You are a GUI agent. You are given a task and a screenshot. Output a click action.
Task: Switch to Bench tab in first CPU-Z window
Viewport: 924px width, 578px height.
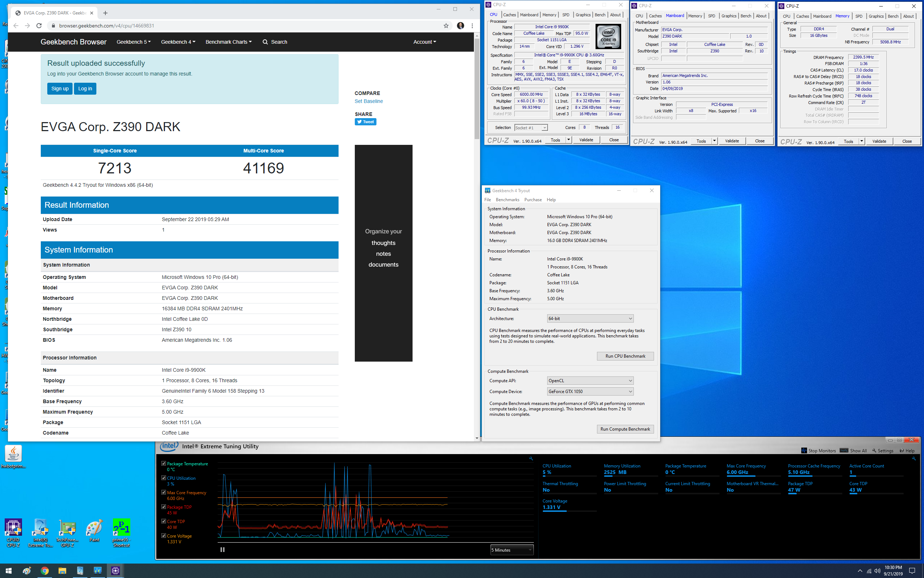[600, 15]
